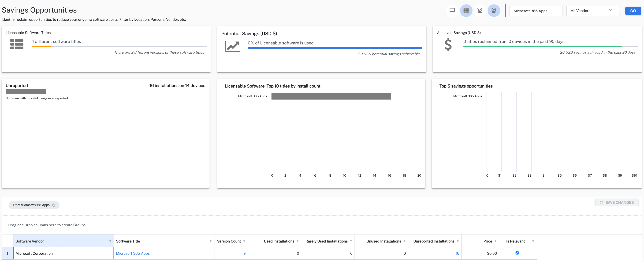Image resolution: width=644 pixels, height=262 pixels.
Task: Open the Rarely Used Installations column filter
Action: pos(351,241)
